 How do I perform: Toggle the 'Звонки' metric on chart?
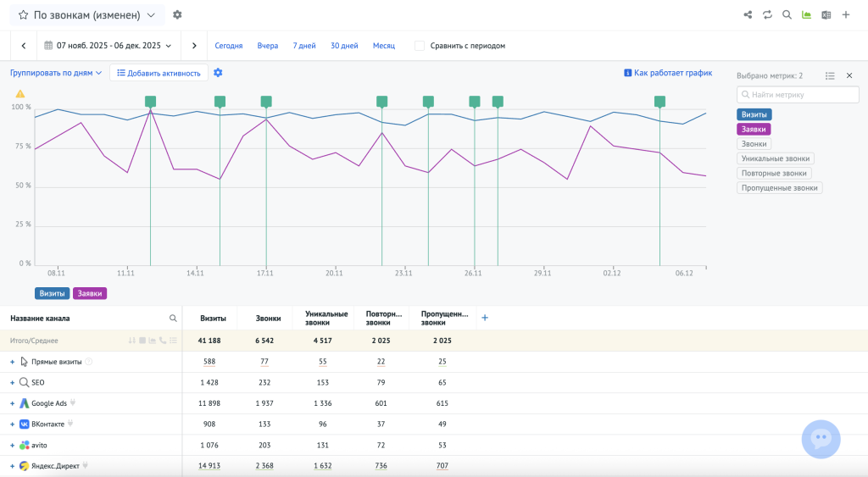click(x=754, y=144)
